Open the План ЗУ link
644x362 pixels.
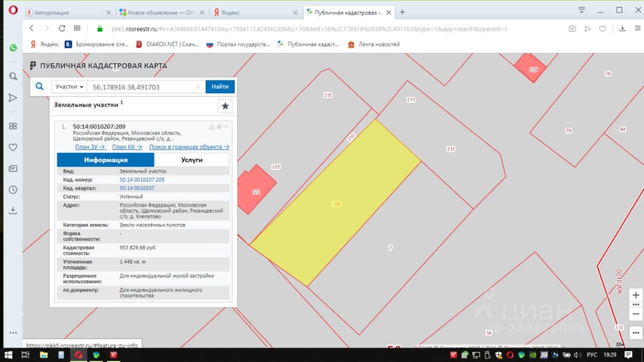(x=90, y=147)
